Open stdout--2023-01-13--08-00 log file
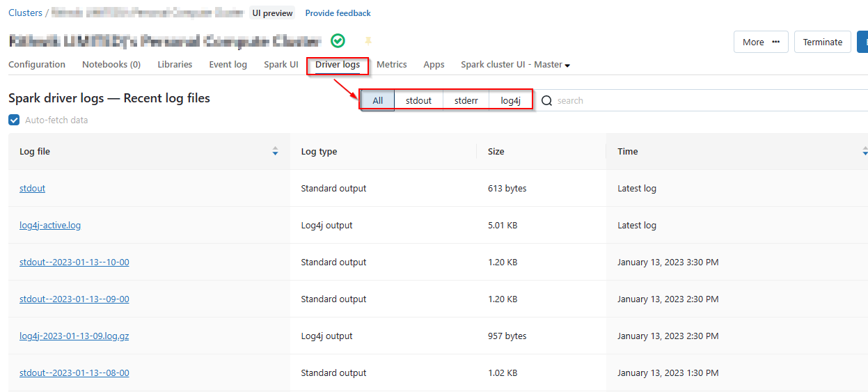 point(74,373)
